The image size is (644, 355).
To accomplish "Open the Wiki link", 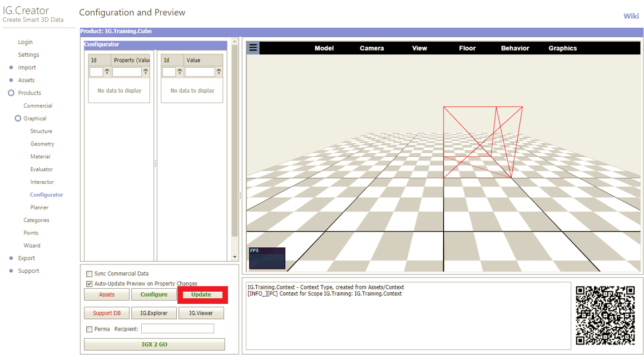I will (631, 16).
